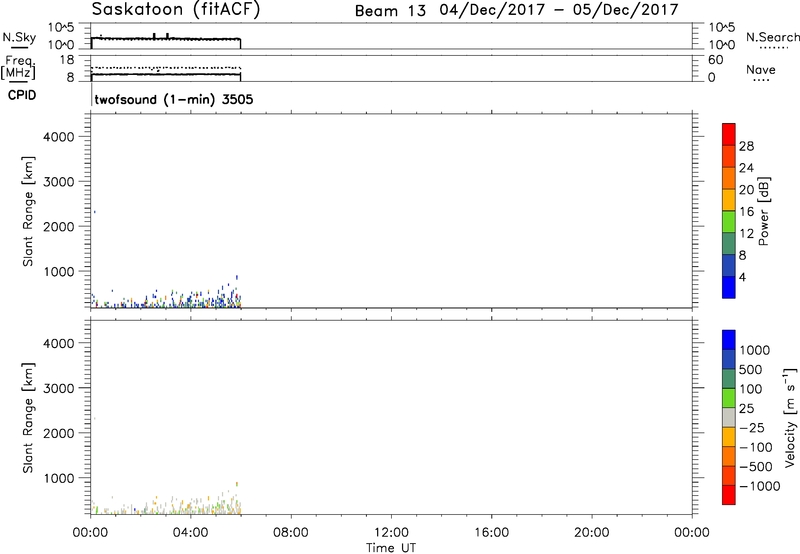
Task: Click the Nave legend label
Action: coord(761,69)
